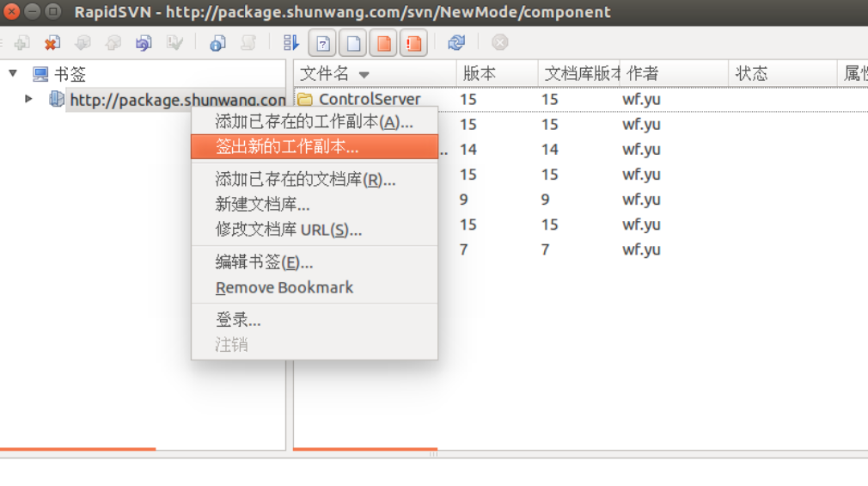Click the Delete toolbar icon with red X
Viewport: 868px width, 486px height.
[x=52, y=43]
